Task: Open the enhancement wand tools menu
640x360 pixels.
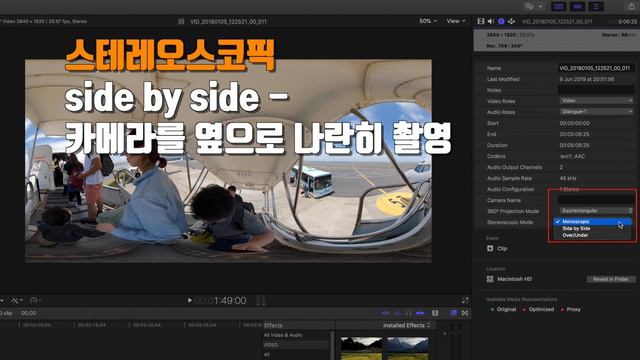Action: click(x=16, y=300)
